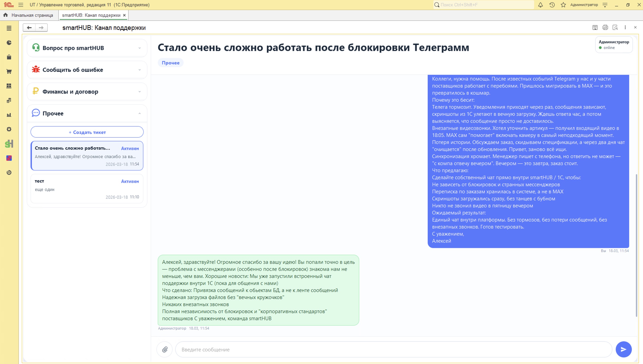Click the notifications bell icon

click(x=540, y=5)
